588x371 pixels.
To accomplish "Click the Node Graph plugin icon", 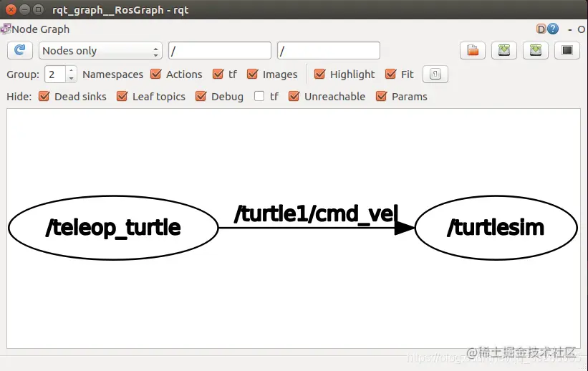I will (5, 29).
